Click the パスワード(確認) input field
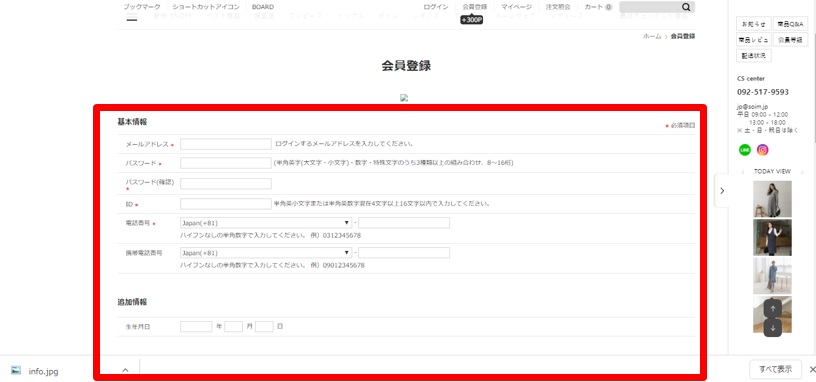 click(x=226, y=183)
